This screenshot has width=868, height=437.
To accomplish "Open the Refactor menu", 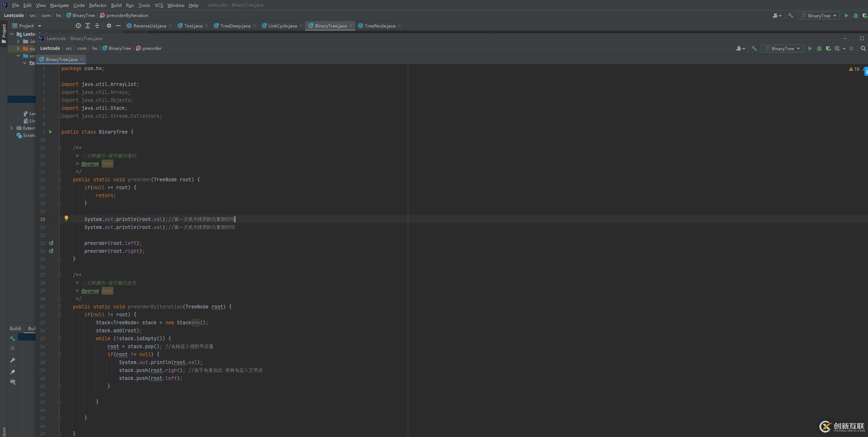I will (x=97, y=5).
